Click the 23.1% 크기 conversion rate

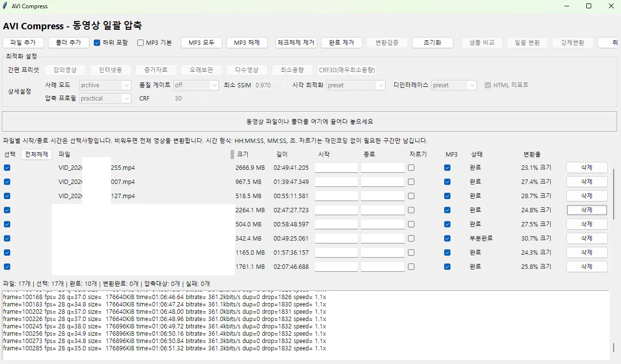pyautogui.click(x=536, y=168)
